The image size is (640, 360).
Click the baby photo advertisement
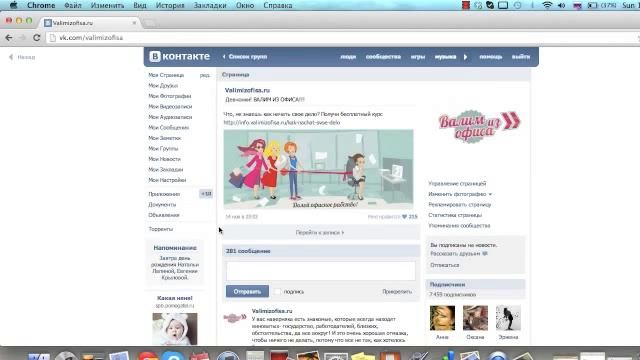tap(175, 329)
